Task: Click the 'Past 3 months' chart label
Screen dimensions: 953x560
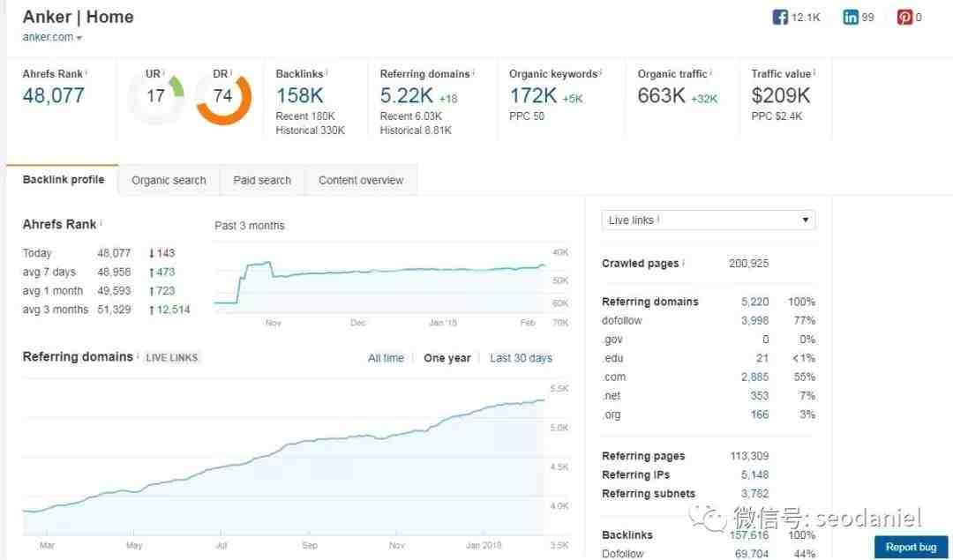Action: point(249,226)
